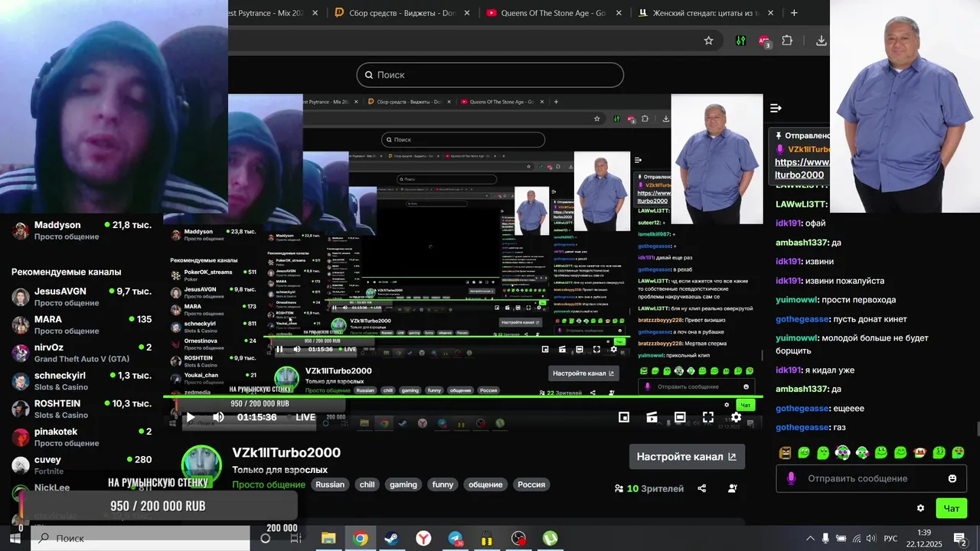Toggle fullscreen in largest stream player
This screenshot has height=551, width=980.
coord(708,417)
